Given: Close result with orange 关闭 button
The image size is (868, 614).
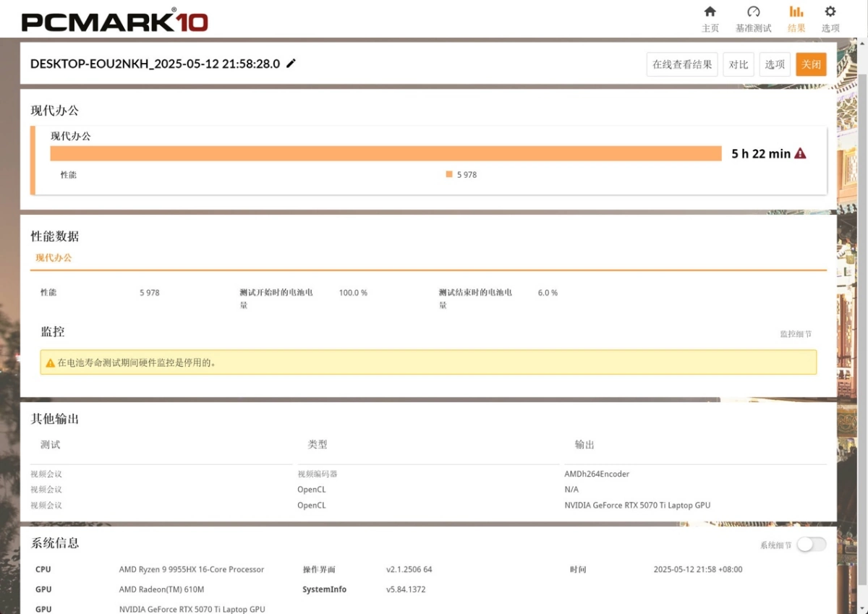Looking at the screenshot, I should click(x=811, y=64).
